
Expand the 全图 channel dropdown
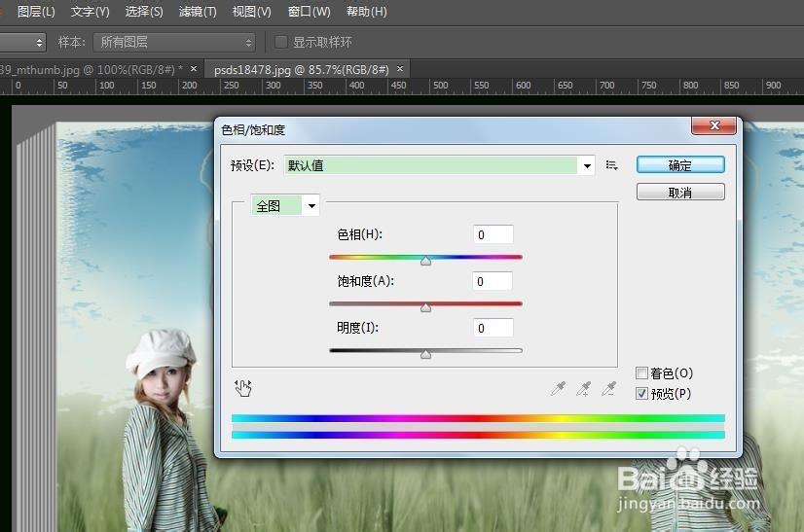(285, 206)
